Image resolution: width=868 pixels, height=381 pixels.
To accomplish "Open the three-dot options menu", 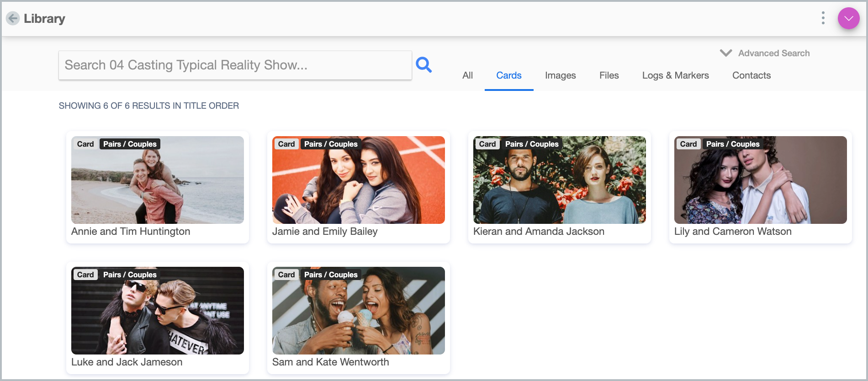I will [823, 18].
